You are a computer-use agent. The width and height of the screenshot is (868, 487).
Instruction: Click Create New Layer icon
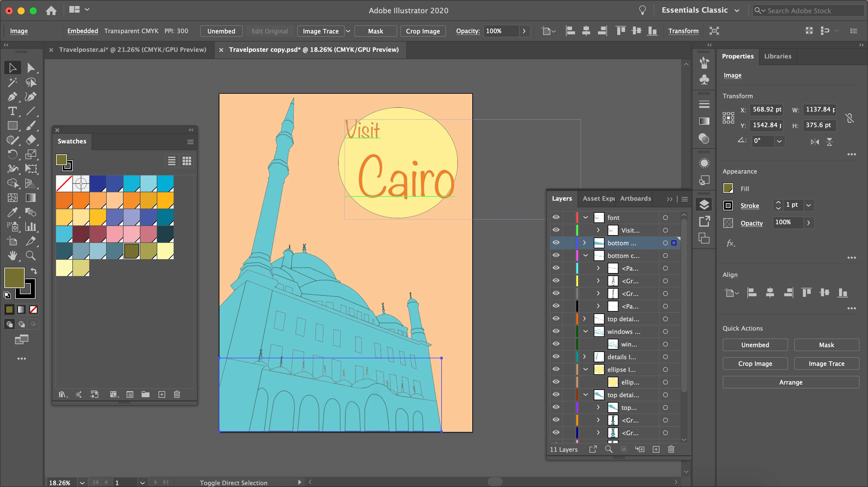pos(656,449)
